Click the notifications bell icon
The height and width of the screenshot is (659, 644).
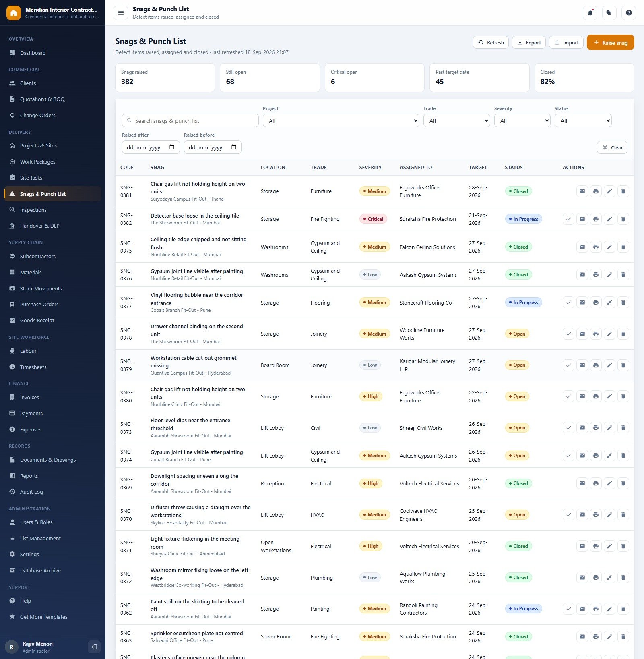point(590,13)
